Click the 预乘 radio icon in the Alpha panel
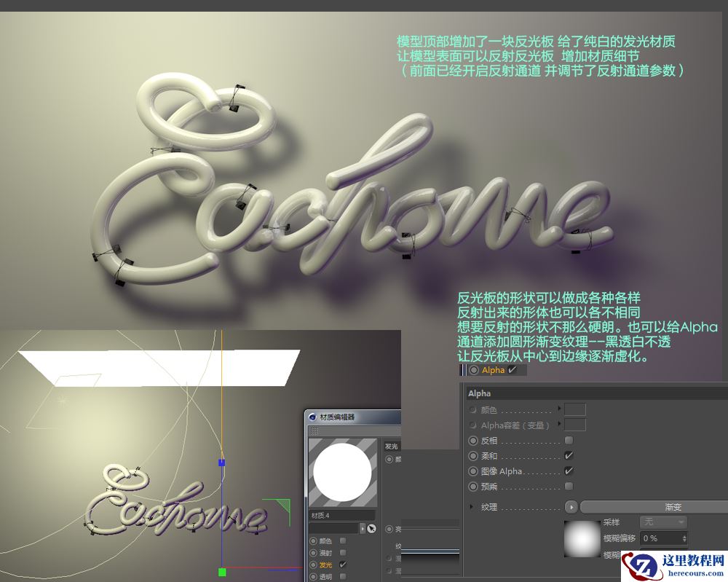This screenshot has height=582, width=728. [x=472, y=486]
